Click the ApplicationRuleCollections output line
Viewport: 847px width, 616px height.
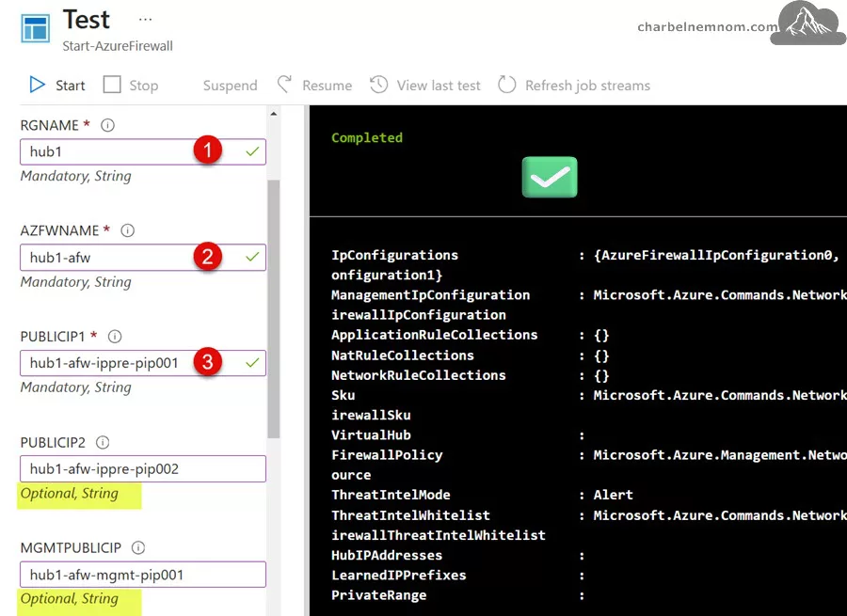point(471,335)
